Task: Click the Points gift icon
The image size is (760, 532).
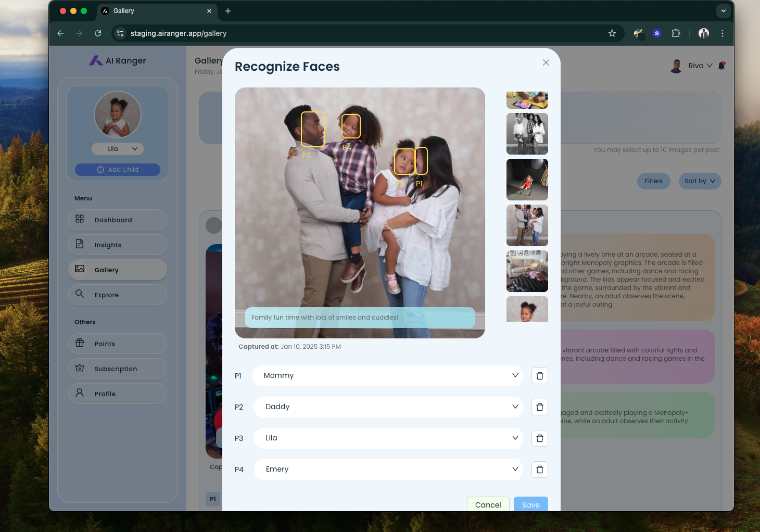Action: tap(80, 343)
